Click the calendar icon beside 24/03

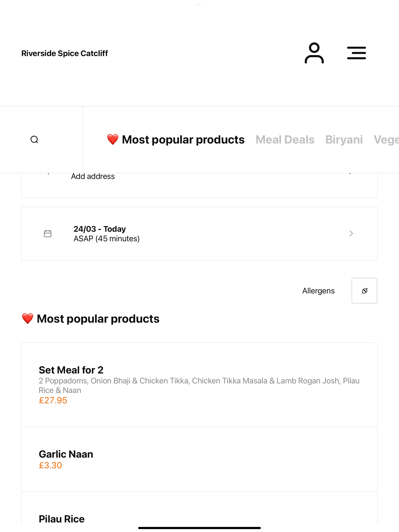tap(48, 233)
